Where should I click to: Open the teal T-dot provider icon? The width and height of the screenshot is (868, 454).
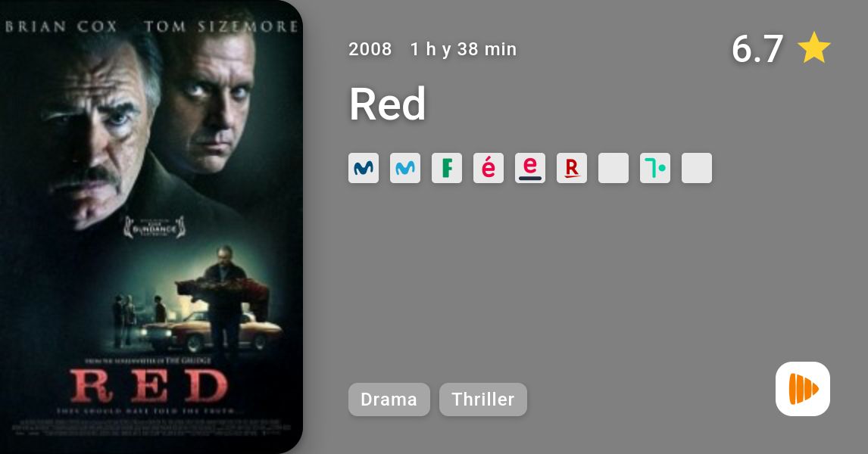click(x=655, y=168)
